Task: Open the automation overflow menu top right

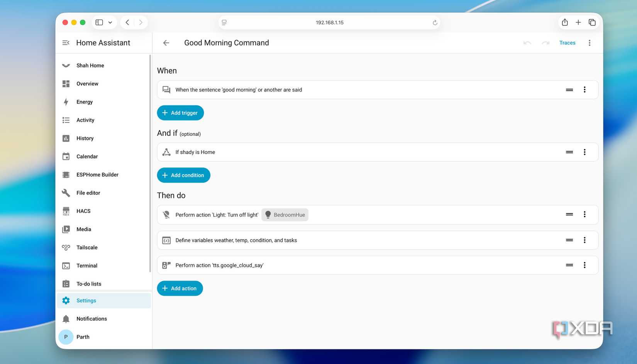Action: pyautogui.click(x=590, y=42)
